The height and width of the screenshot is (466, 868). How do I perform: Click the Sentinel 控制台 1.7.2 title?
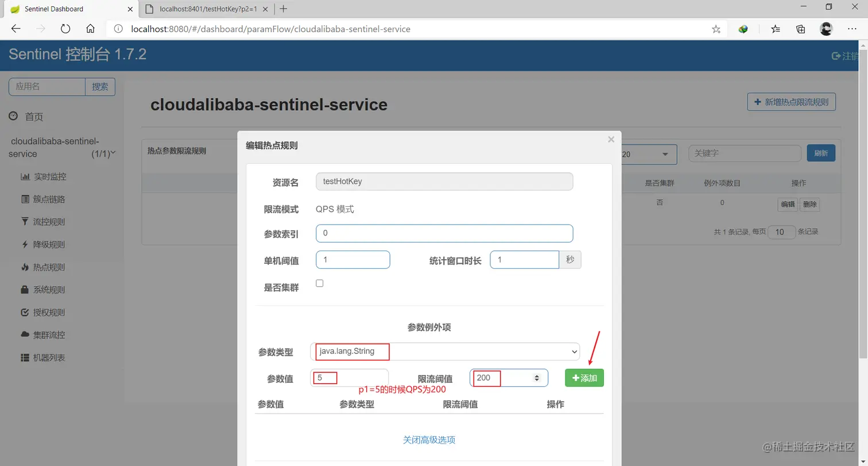tap(77, 55)
